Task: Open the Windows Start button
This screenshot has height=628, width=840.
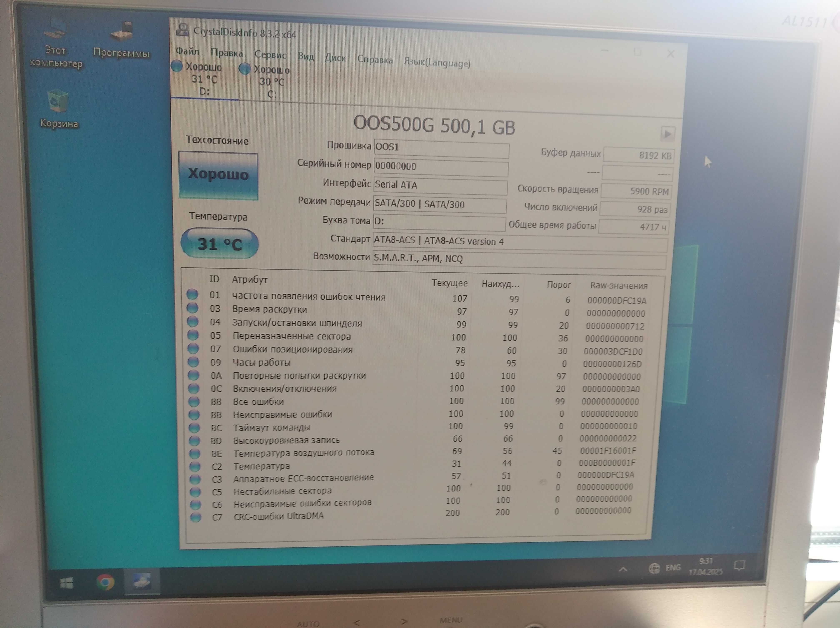Action: pyautogui.click(x=67, y=583)
